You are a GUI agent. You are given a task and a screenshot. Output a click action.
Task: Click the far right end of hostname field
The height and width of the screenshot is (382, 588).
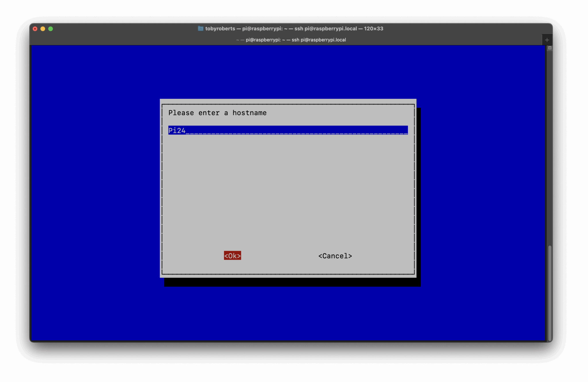[404, 131]
